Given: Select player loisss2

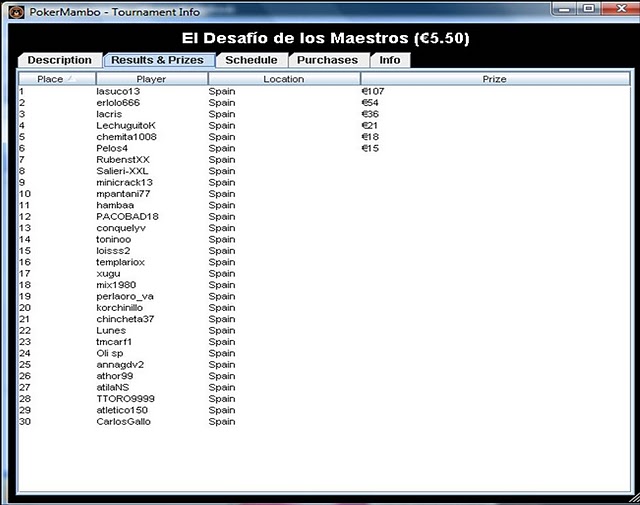Looking at the screenshot, I should tap(113, 251).
